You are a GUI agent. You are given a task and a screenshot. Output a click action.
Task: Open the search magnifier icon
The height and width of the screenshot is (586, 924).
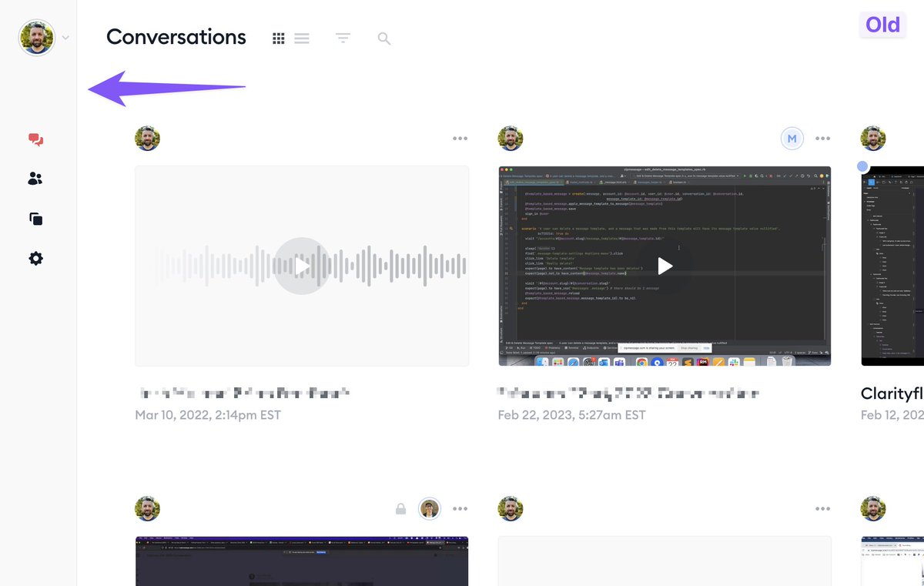point(384,38)
